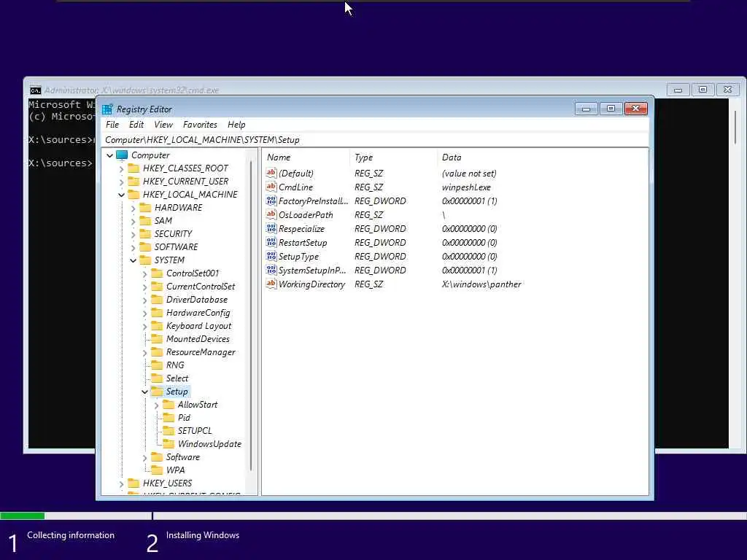This screenshot has width=747, height=560.
Task: Open the Favorites menu
Action: tap(200, 124)
